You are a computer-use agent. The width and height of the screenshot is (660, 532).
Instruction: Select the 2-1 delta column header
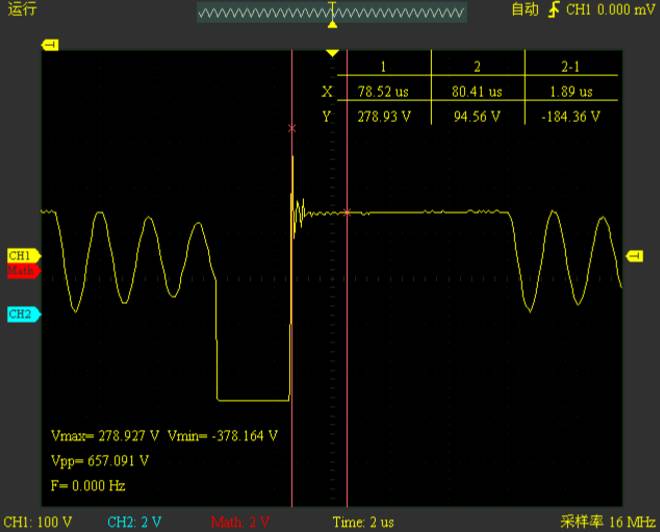click(571, 66)
